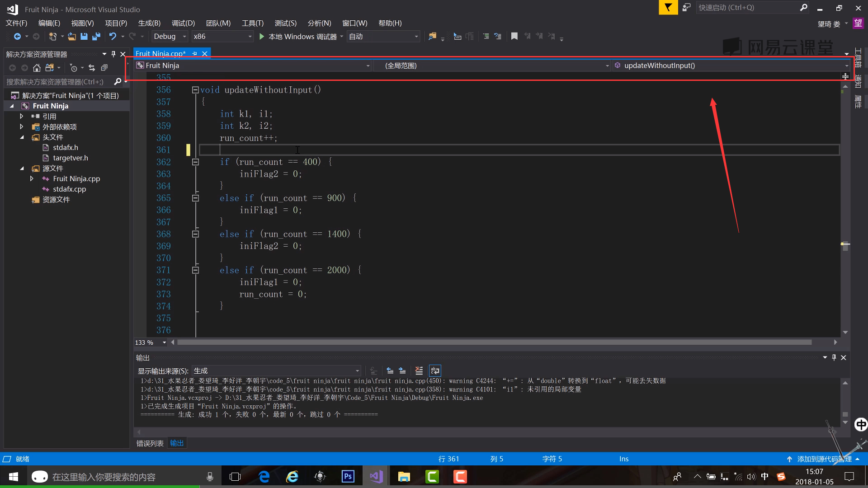
Task: Open the 调试(D) menu
Action: tap(183, 23)
